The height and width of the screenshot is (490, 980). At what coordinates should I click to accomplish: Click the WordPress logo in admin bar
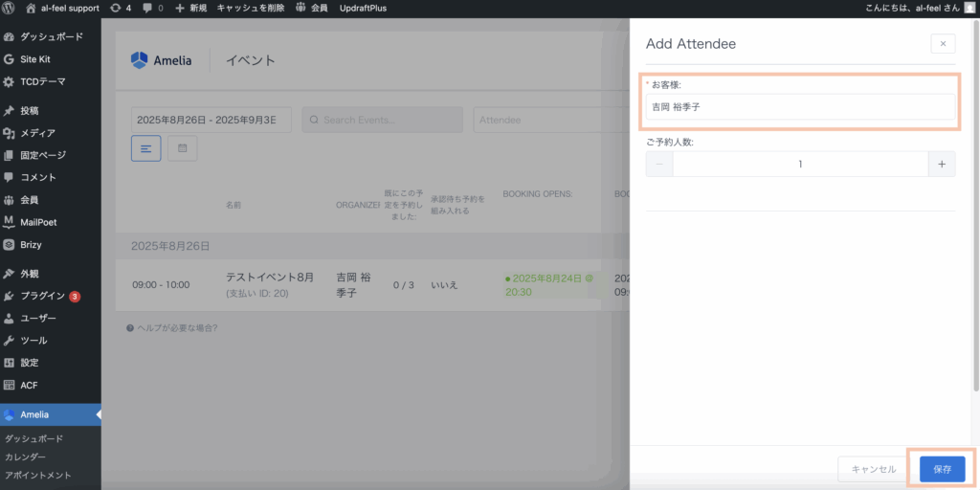pos(10,8)
